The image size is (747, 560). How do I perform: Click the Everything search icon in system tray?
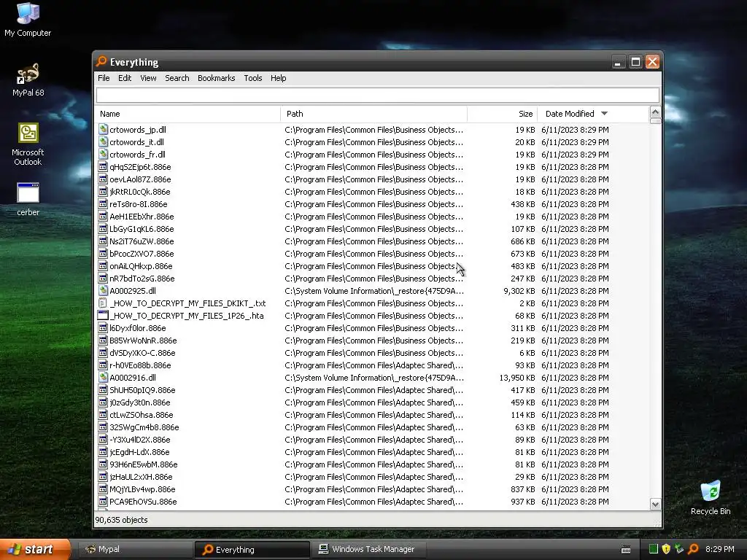pyautogui.click(x=693, y=548)
